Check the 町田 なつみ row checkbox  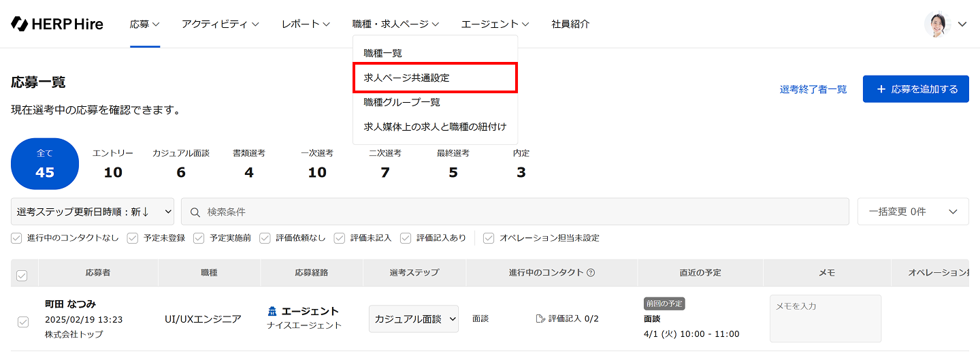click(23, 322)
